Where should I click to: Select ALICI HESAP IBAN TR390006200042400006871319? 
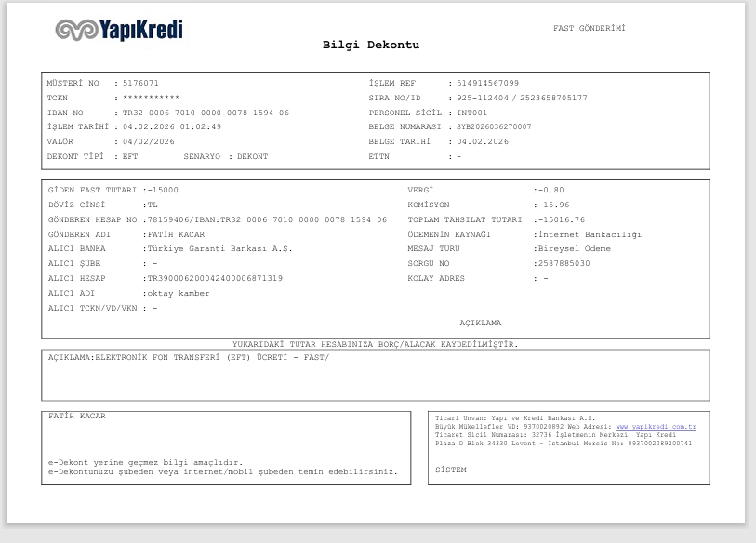point(215,278)
